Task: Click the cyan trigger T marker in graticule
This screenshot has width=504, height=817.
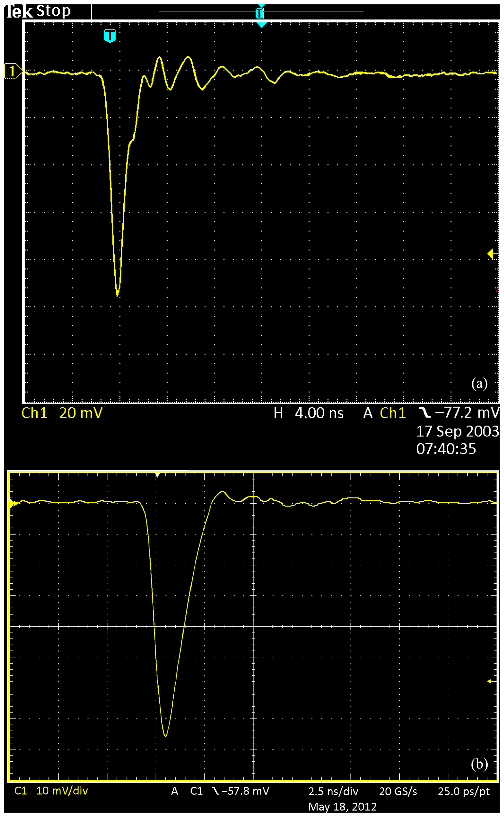Action: click(110, 36)
